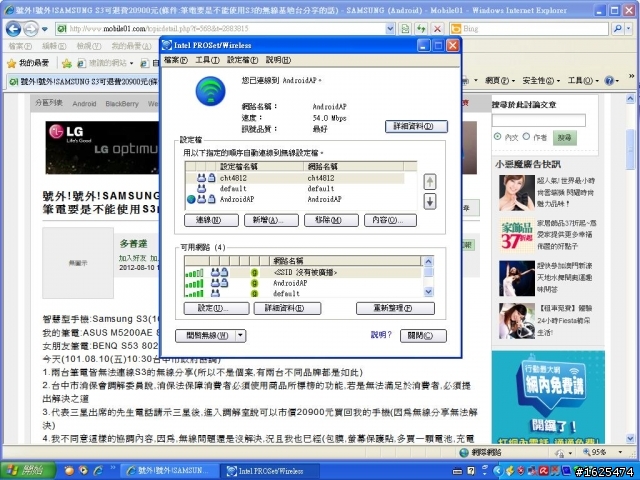Viewport: 640px width, 480px height.
Task: Select the hidden SSID network row
Action: (303, 272)
